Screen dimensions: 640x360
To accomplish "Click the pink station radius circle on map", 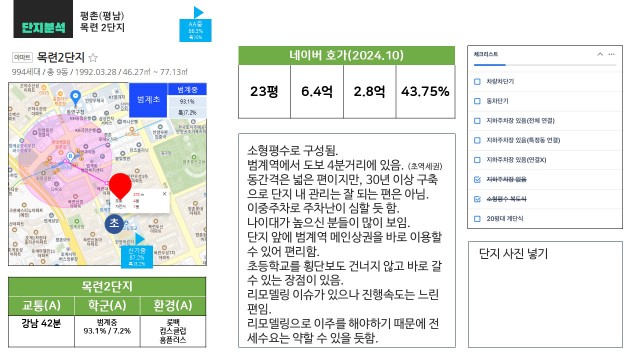I will tap(65, 161).
